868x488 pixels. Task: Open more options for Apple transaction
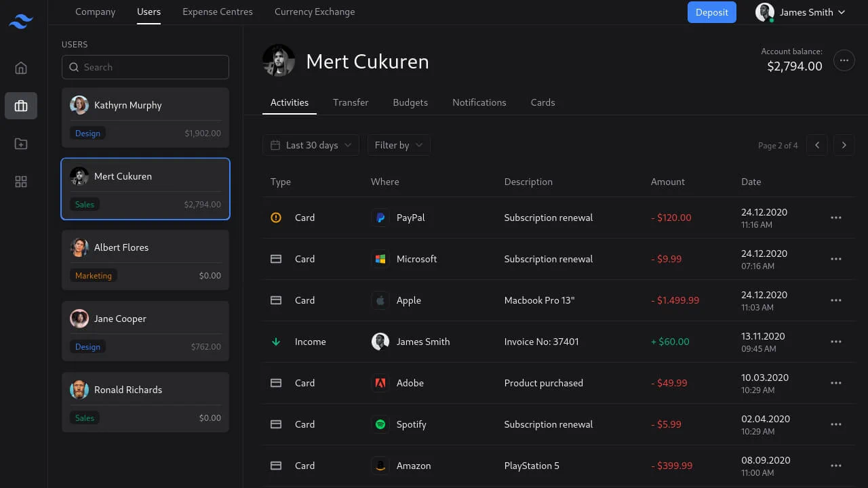(x=836, y=300)
